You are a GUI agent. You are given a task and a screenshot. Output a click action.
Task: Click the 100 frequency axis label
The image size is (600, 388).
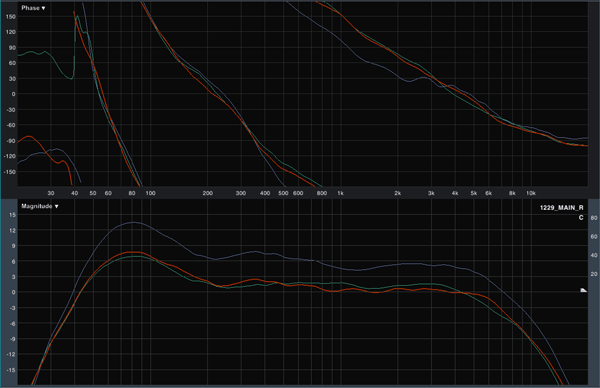[x=150, y=193]
